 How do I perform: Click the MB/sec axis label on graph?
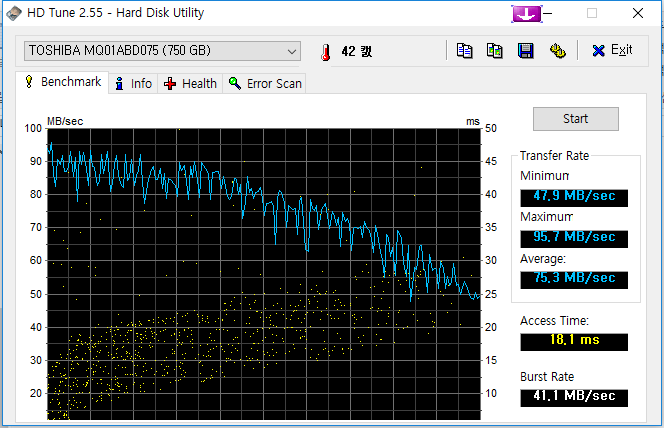tap(65, 121)
